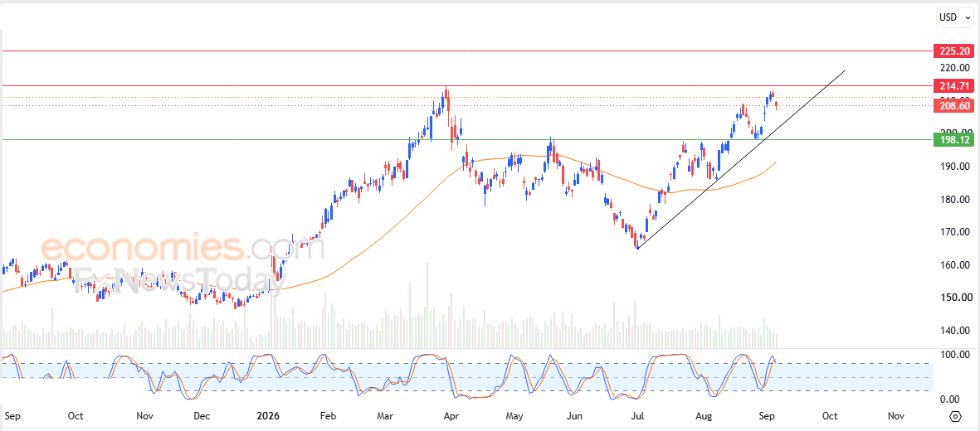Click the Jul time axis label
980x431 pixels.
click(638, 416)
